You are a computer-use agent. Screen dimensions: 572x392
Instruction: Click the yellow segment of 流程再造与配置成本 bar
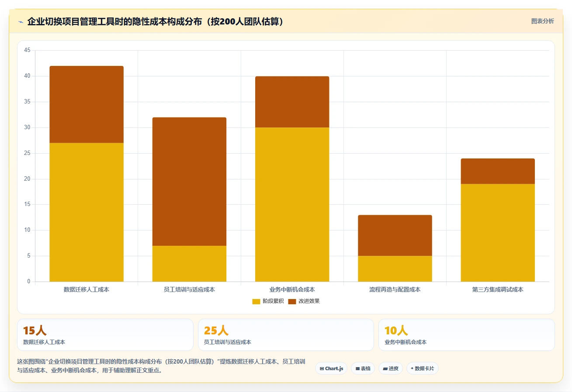coord(395,269)
